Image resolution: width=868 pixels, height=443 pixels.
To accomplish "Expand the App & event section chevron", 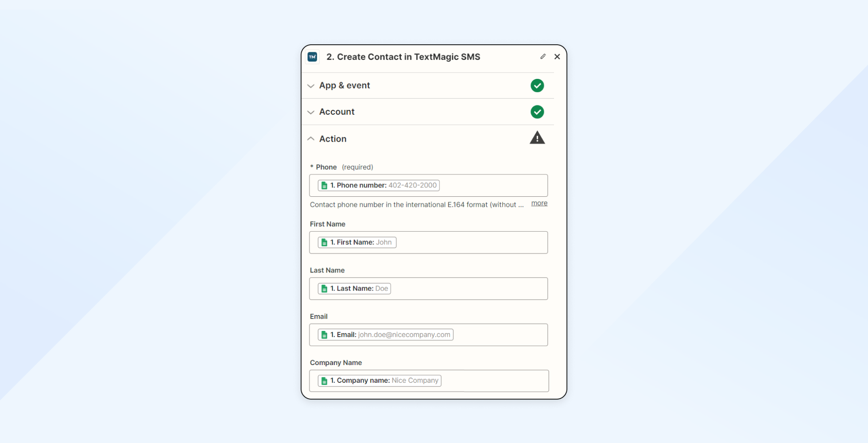I will [311, 86].
